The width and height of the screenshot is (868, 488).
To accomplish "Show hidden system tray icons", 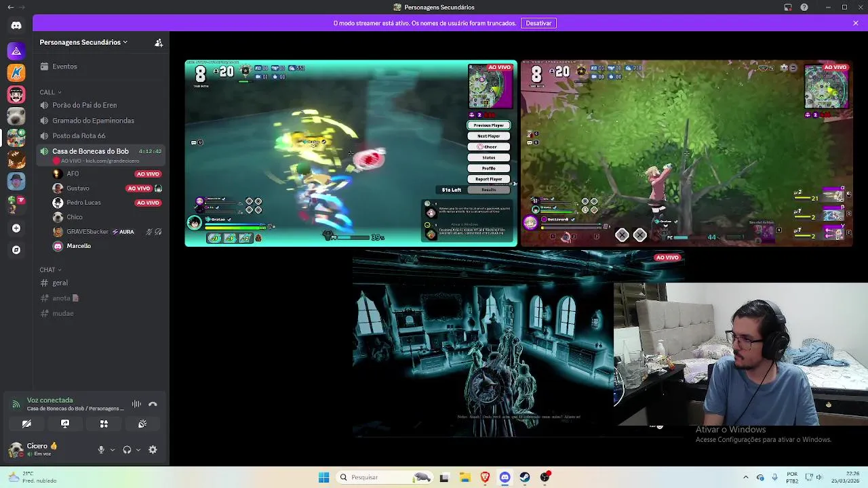I will point(745,477).
